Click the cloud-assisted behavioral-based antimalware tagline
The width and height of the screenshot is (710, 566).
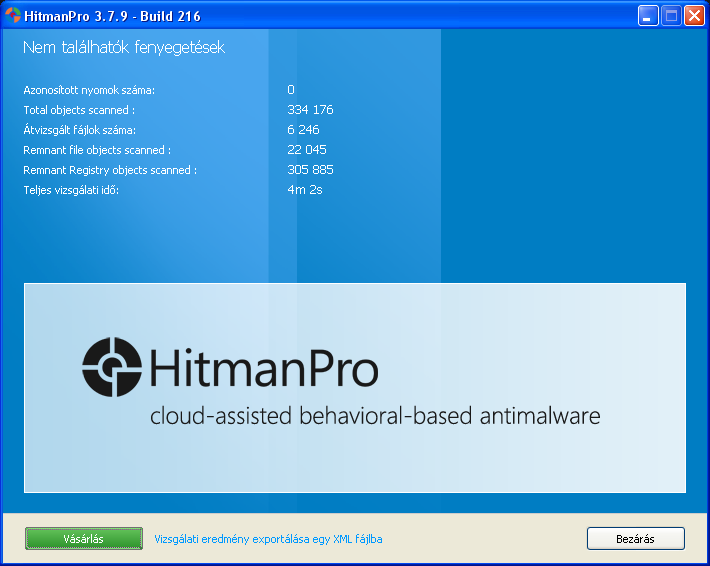375,416
